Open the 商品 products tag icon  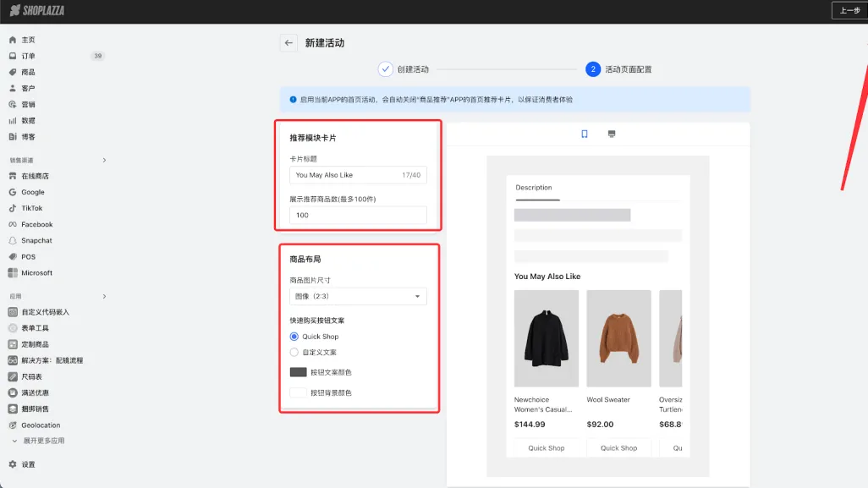tap(13, 72)
